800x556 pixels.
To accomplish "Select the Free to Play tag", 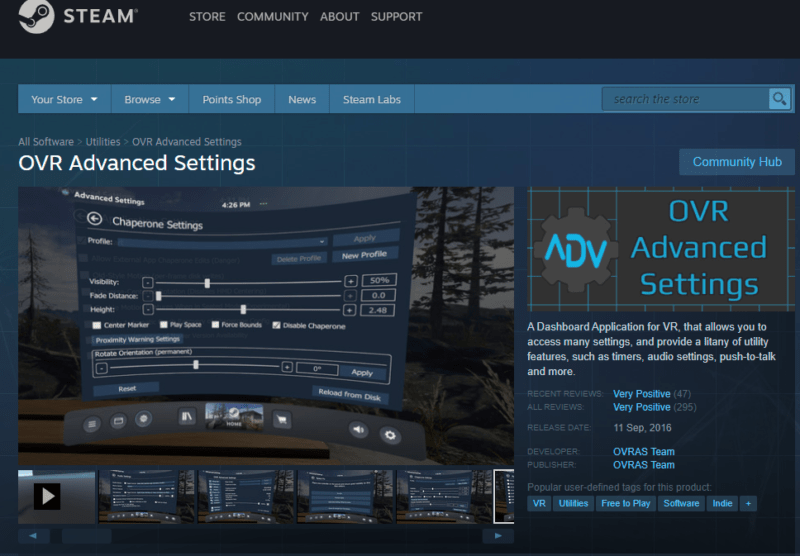I will (x=626, y=503).
